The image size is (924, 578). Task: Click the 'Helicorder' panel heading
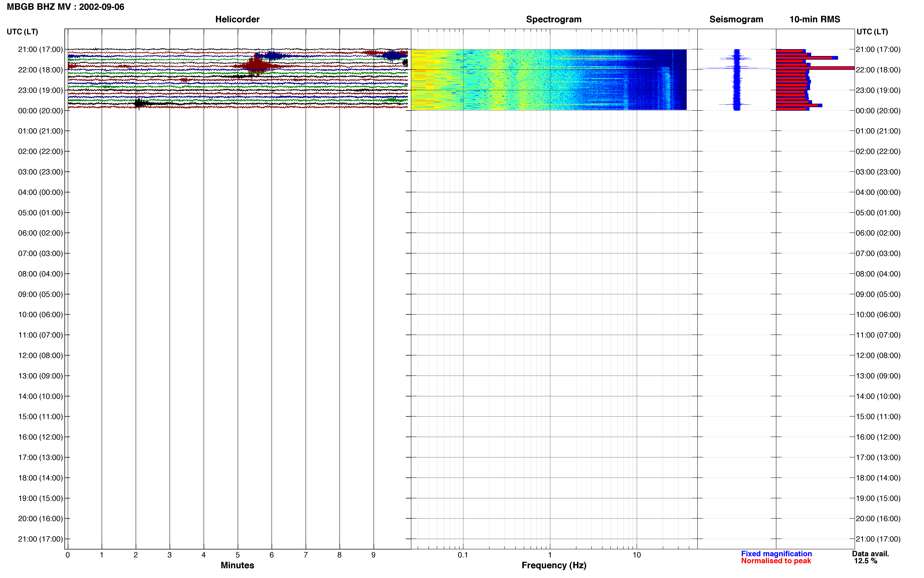click(x=237, y=19)
